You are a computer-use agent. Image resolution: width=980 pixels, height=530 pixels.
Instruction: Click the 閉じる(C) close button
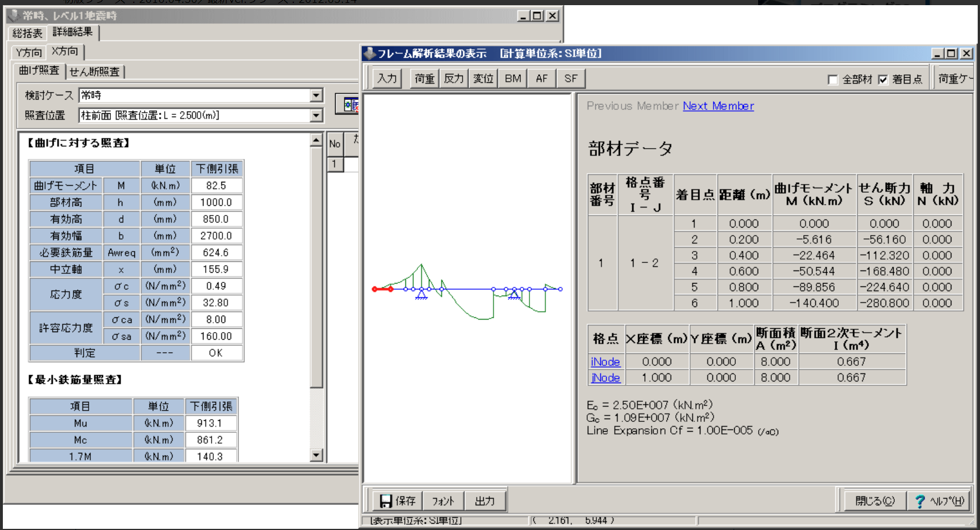[x=874, y=501]
